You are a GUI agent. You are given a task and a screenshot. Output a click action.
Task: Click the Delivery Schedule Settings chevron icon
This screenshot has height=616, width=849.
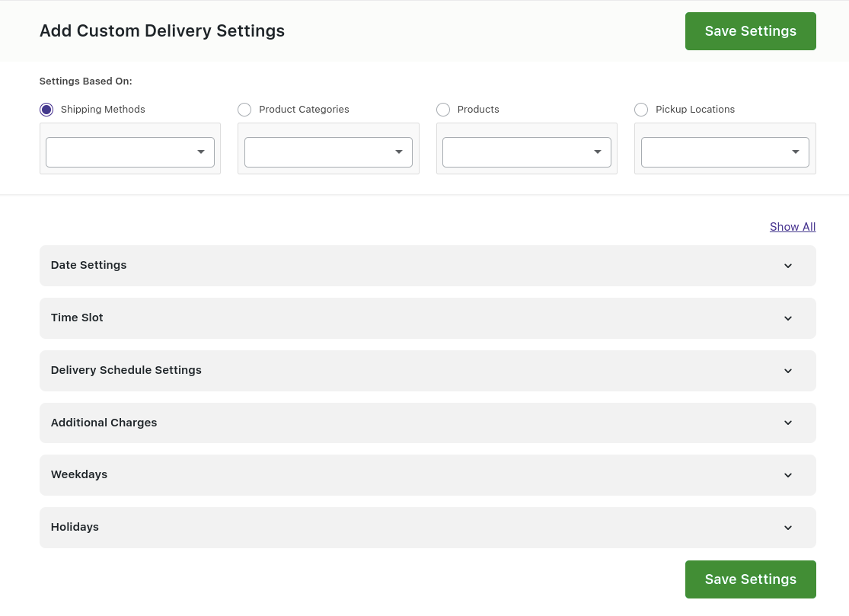pos(788,371)
